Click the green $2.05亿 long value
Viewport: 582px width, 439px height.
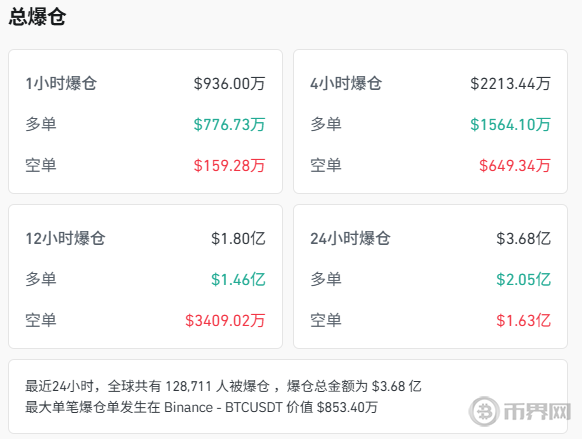point(524,279)
